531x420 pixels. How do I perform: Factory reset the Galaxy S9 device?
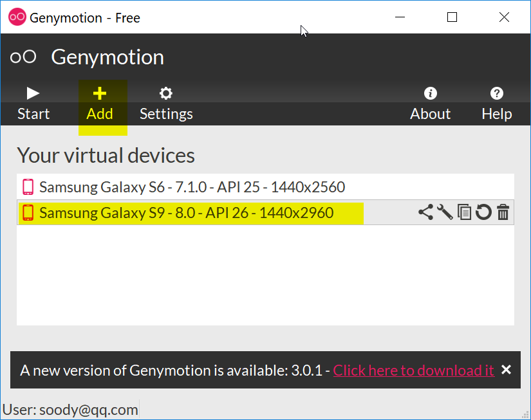tap(483, 212)
